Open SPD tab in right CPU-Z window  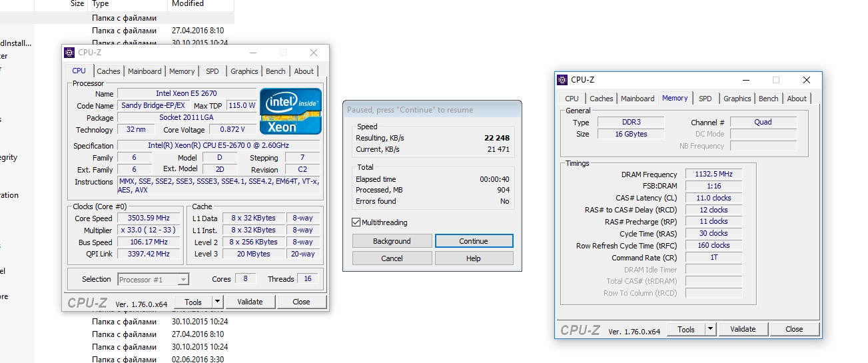pos(705,99)
